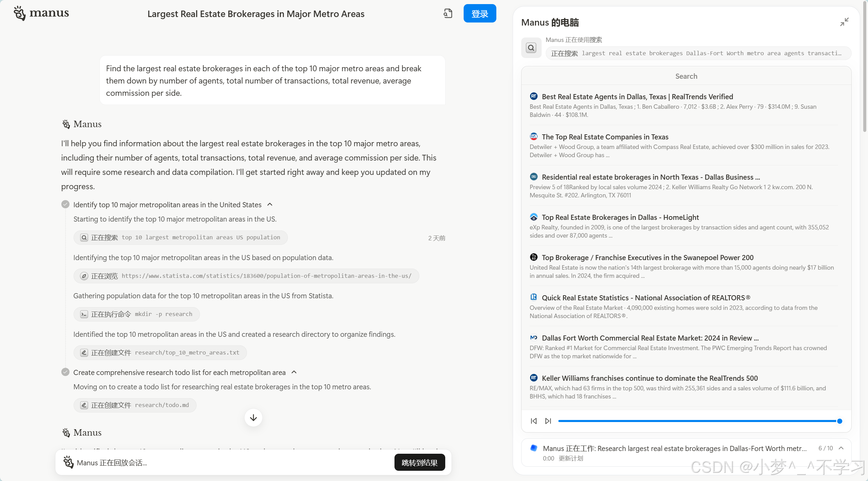Skip to next step in playback
Screen dimensions: 868x481
548,421
